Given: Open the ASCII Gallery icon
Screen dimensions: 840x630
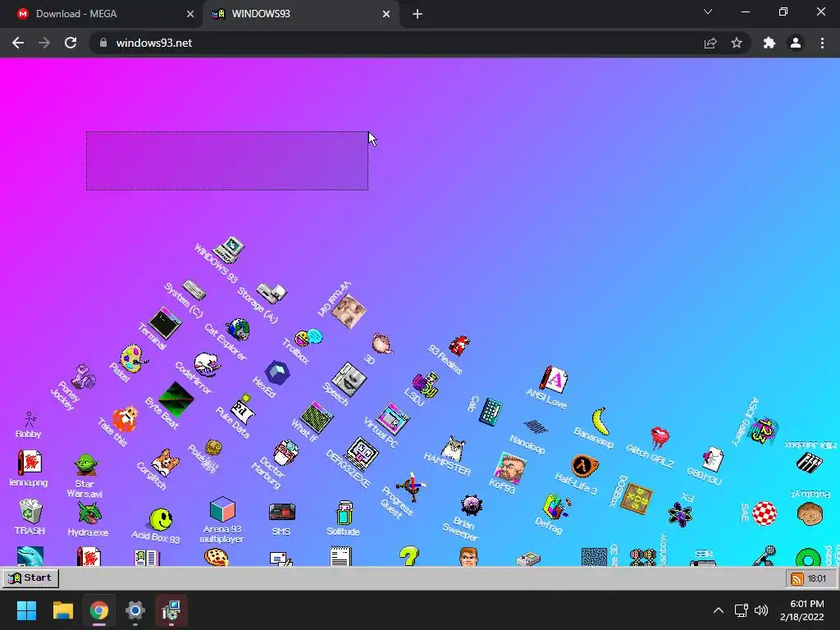Looking at the screenshot, I should pos(763,431).
